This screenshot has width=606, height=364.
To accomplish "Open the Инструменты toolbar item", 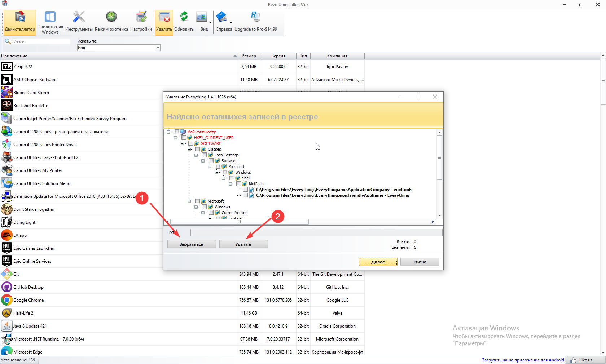I will click(x=79, y=22).
